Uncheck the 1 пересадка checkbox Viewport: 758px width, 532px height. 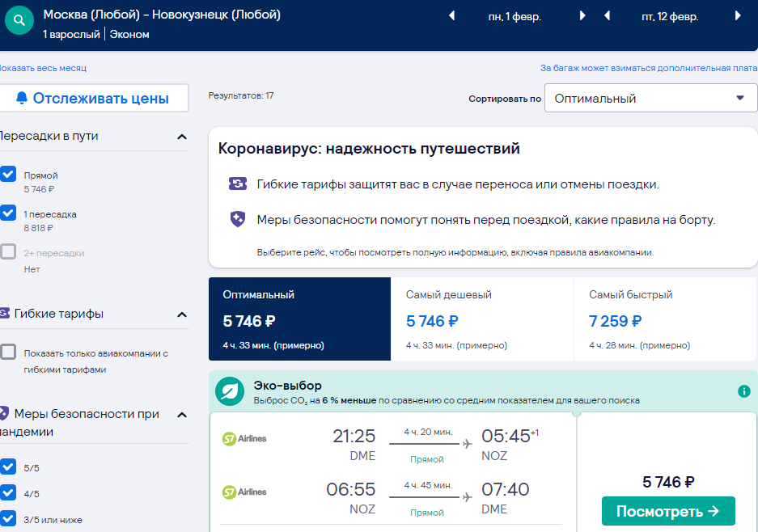click(8, 213)
